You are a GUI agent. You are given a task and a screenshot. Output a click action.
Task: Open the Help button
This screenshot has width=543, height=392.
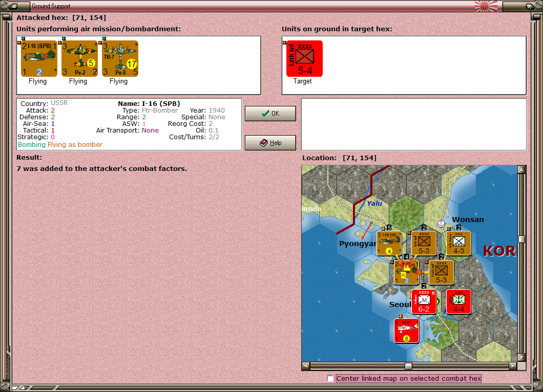(x=270, y=143)
